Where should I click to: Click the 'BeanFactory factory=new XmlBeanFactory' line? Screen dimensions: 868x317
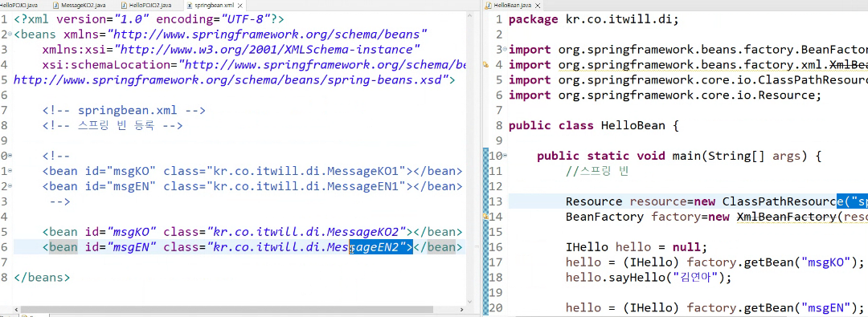[x=717, y=217]
